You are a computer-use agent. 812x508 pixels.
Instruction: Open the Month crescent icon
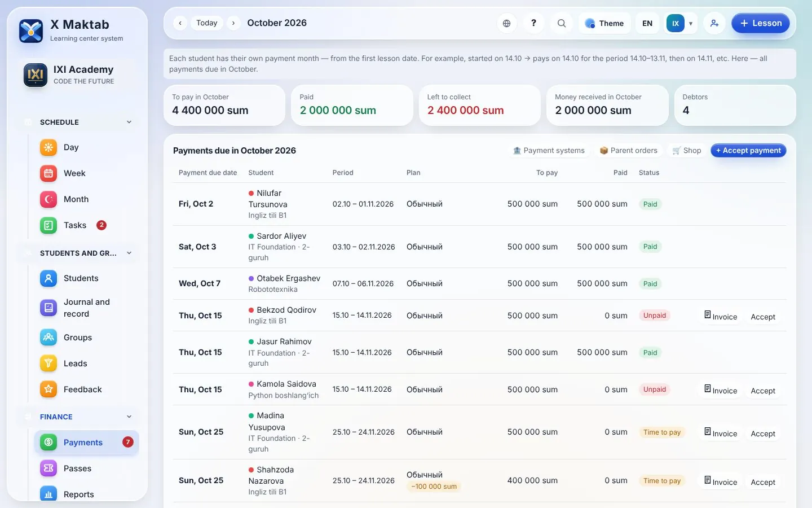(x=48, y=199)
